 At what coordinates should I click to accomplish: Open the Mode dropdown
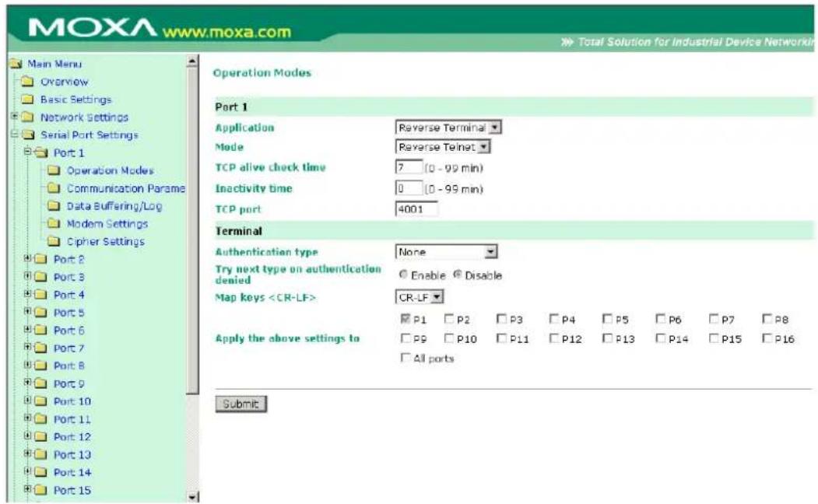(x=443, y=147)
